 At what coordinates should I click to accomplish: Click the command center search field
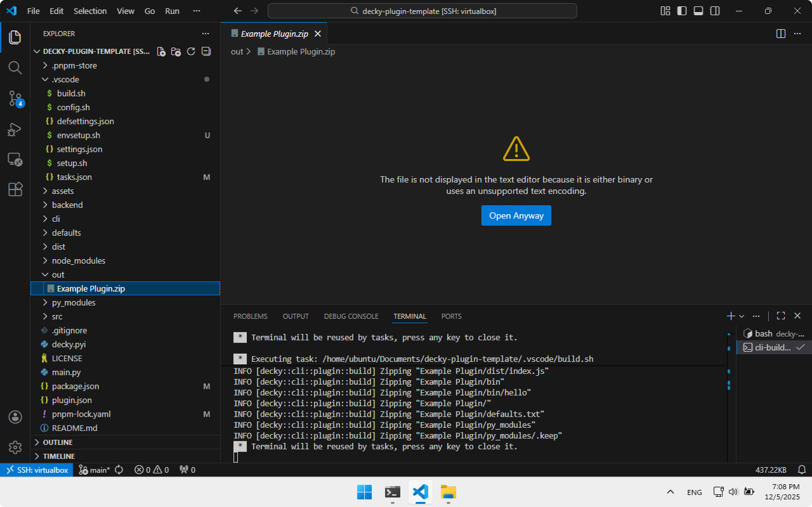[x=422, y=11]
